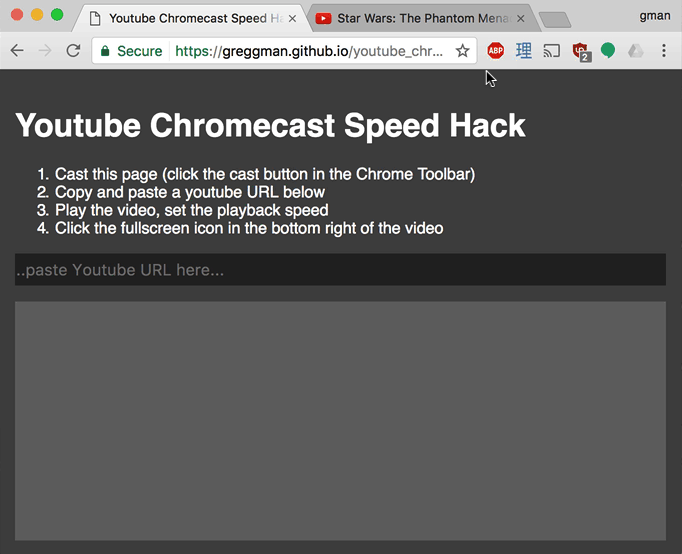The image size is (682, 554).
Task: View site info via the Secure padlock
Action: pos(130,51)
